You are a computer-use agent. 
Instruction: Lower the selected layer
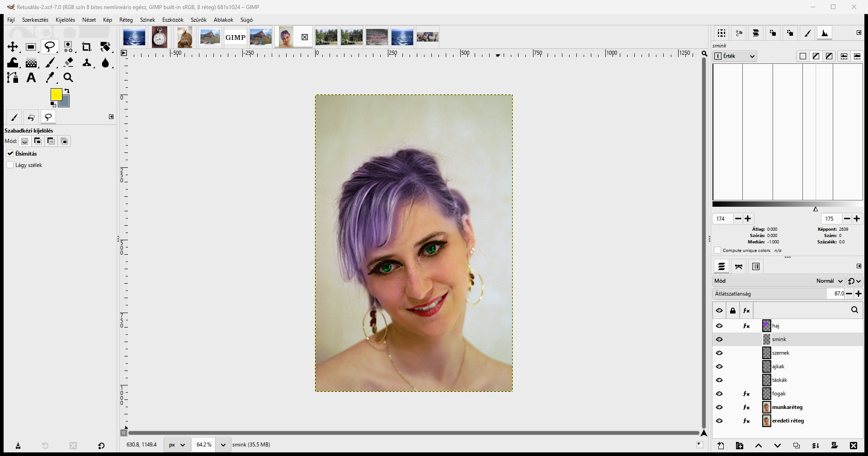coord(778,446)
